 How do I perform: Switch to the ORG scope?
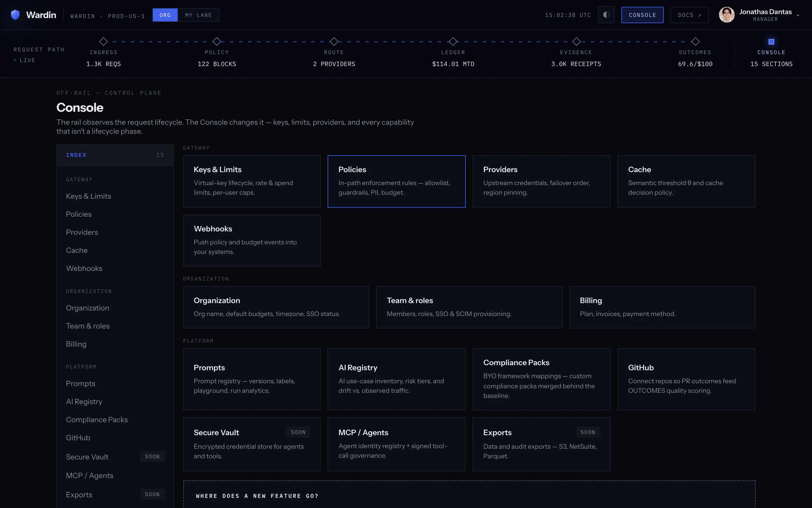pyautogui.click(x=165, y=15)
